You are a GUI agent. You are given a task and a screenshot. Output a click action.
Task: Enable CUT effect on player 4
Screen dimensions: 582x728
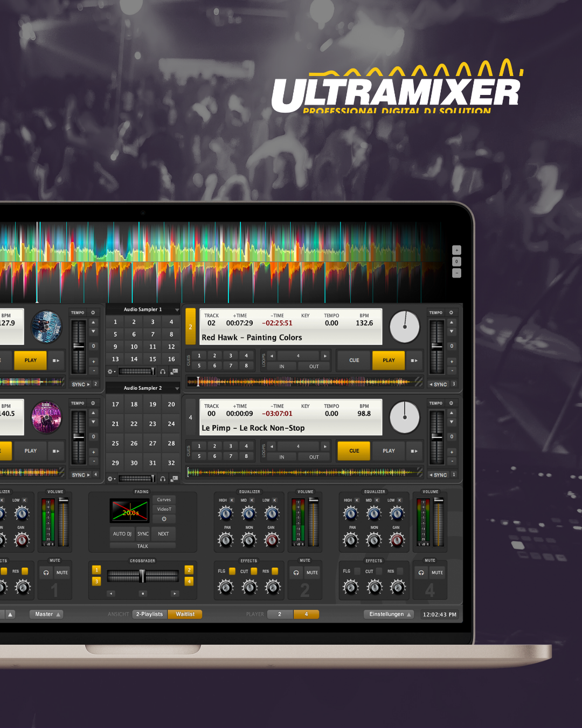379,571
